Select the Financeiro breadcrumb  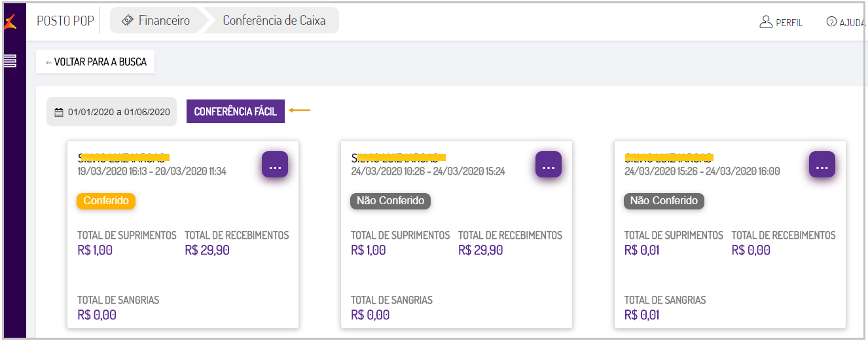click(164, 20)
